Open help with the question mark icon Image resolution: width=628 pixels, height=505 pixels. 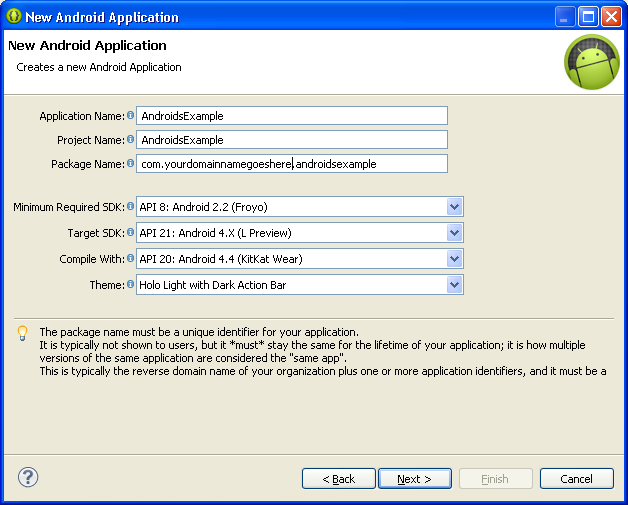click(28, 477)
